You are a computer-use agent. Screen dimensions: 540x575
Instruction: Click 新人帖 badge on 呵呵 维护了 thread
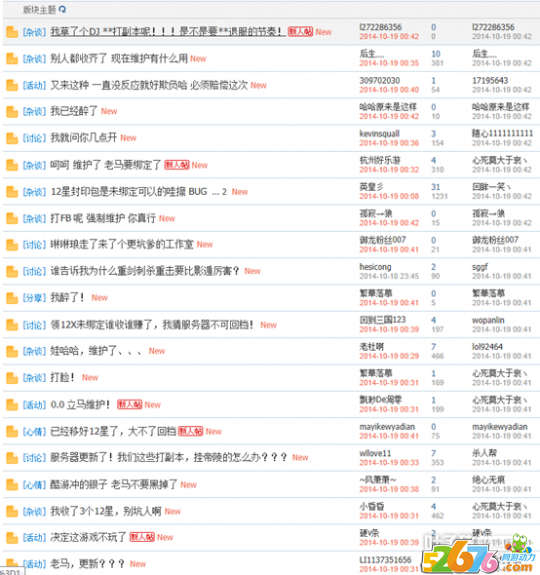[177, 165]
